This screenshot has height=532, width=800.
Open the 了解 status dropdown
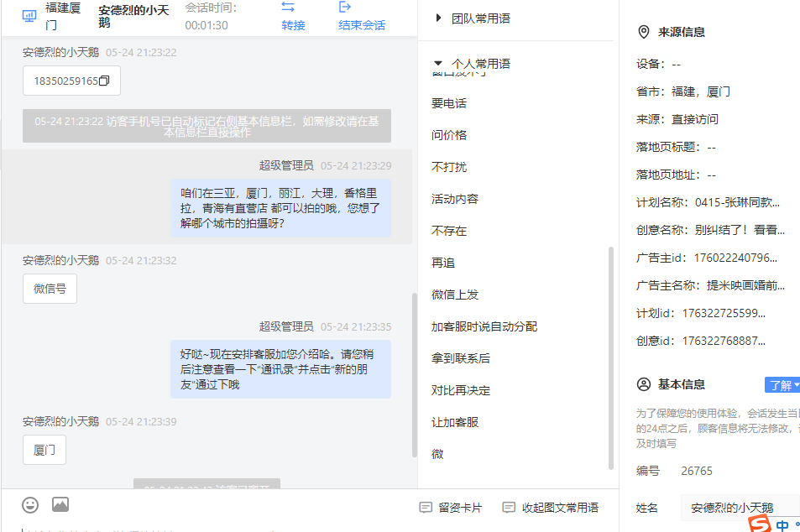coord(782,385)
